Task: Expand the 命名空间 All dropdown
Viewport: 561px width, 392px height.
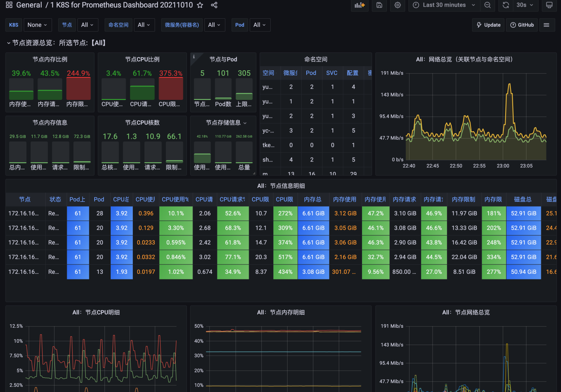Action: (144, 25)
